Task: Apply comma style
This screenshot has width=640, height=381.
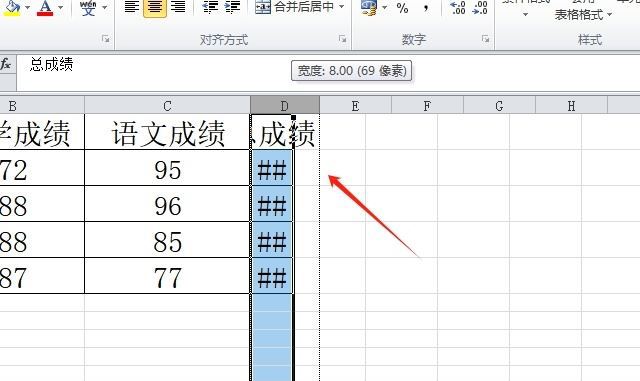Action: point(426,8)
